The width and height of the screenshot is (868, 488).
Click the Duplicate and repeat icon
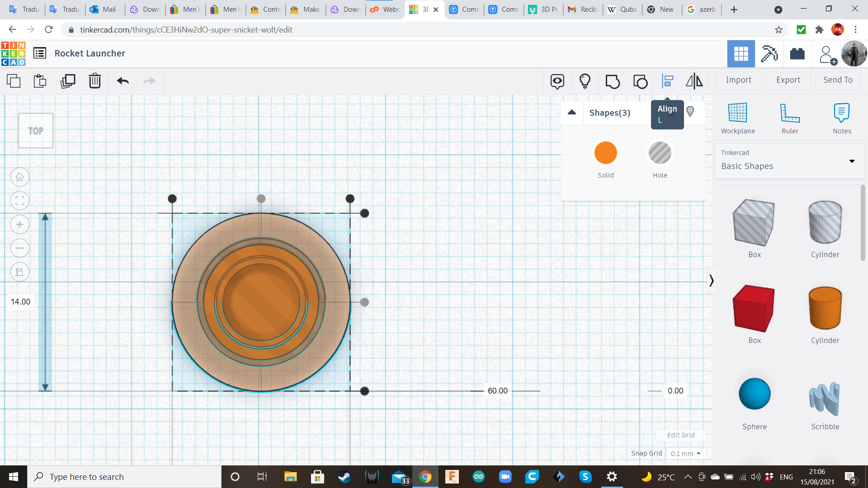pos(68,81)
